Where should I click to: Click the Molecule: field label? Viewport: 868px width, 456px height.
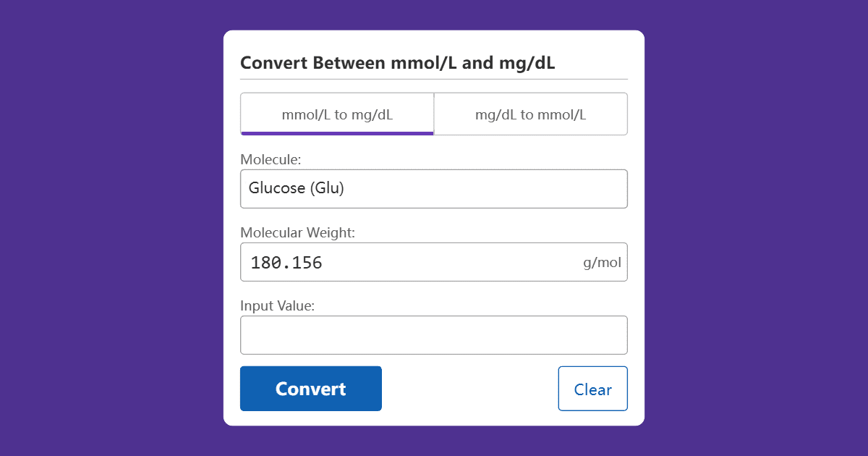263,159
